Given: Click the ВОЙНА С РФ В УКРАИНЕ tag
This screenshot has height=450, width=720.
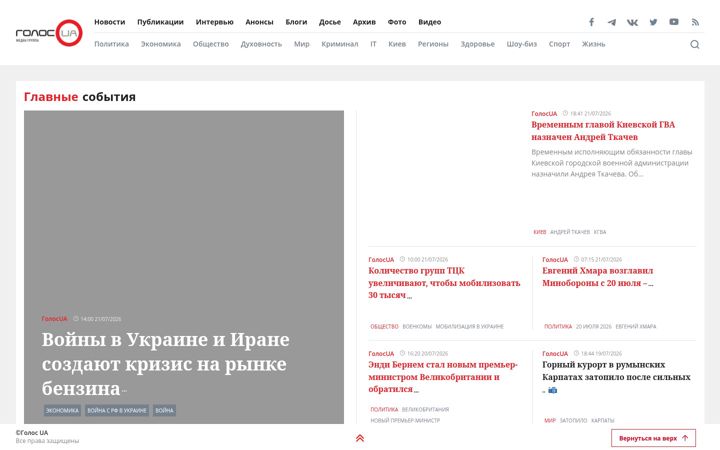Looking at the screenshot, I should [117, 411].
